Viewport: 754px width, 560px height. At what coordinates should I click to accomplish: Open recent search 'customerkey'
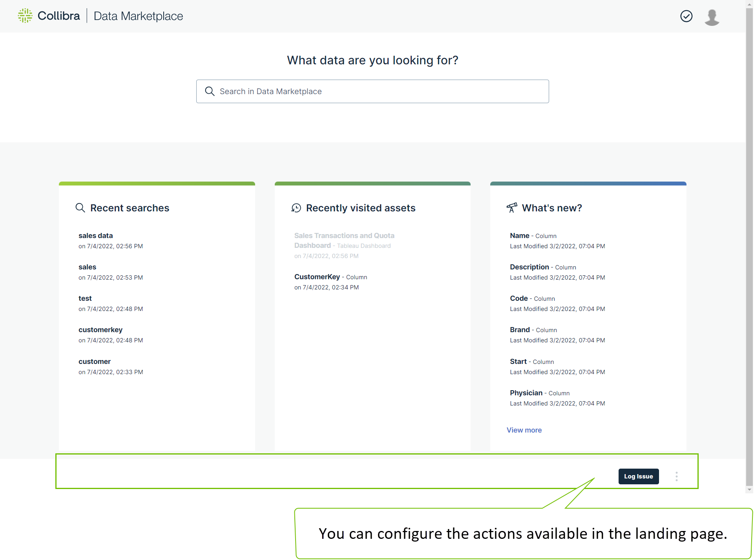pyautogui.click(x=100, y=330)
